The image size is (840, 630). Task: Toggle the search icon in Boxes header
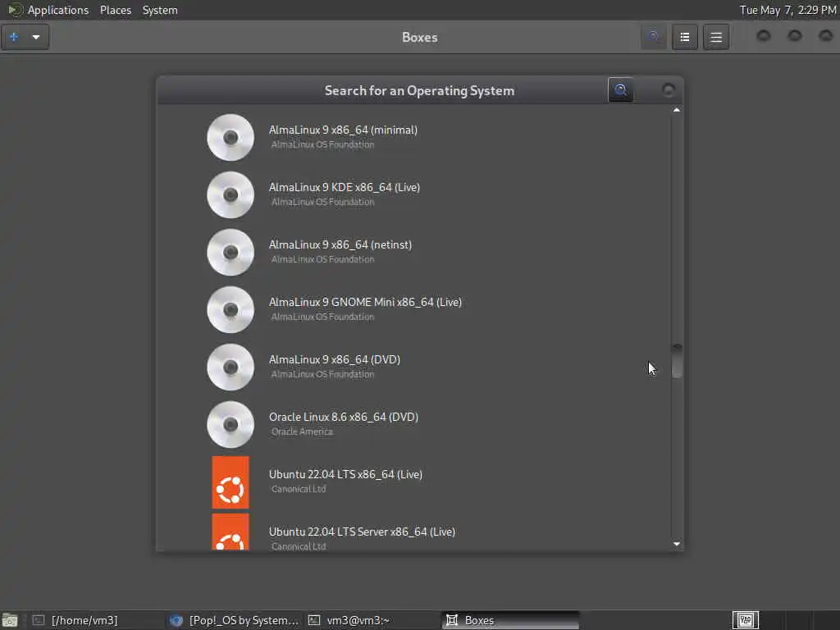tap(654, 37)
